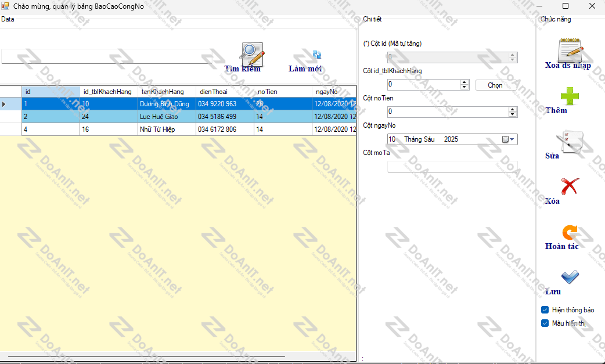
Task: Click the application icon in title bar
Action: click(5, 6)
